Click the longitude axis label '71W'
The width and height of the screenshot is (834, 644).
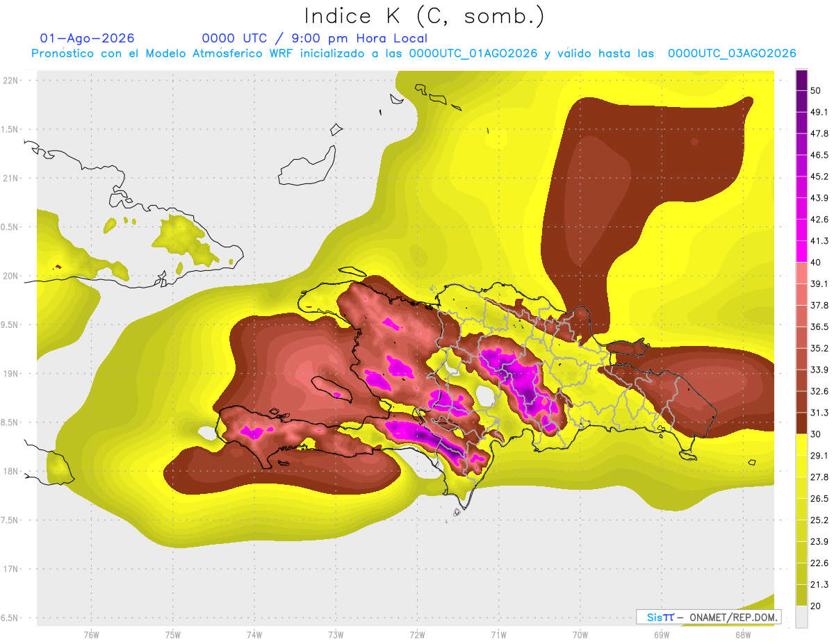coord(499,635)
